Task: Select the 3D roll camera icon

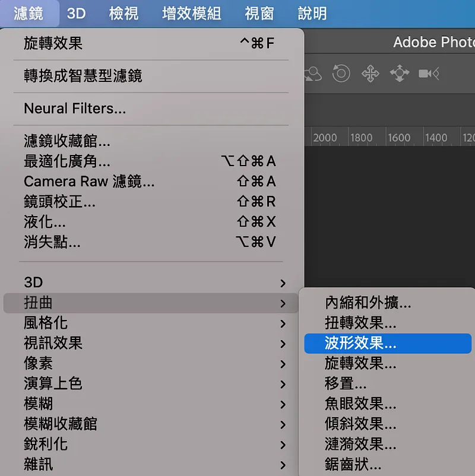Action: click(341, 73)
